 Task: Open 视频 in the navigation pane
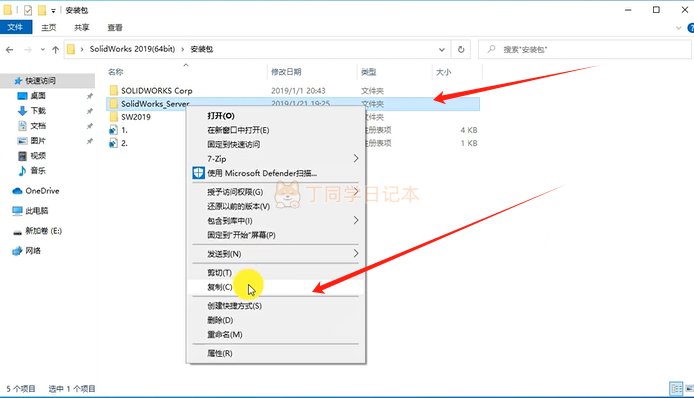pyautogui.click(x=38, y=156)
